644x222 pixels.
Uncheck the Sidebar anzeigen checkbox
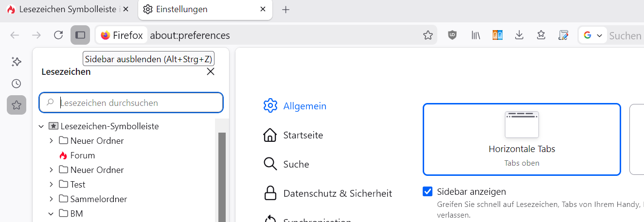click(428, 191)
